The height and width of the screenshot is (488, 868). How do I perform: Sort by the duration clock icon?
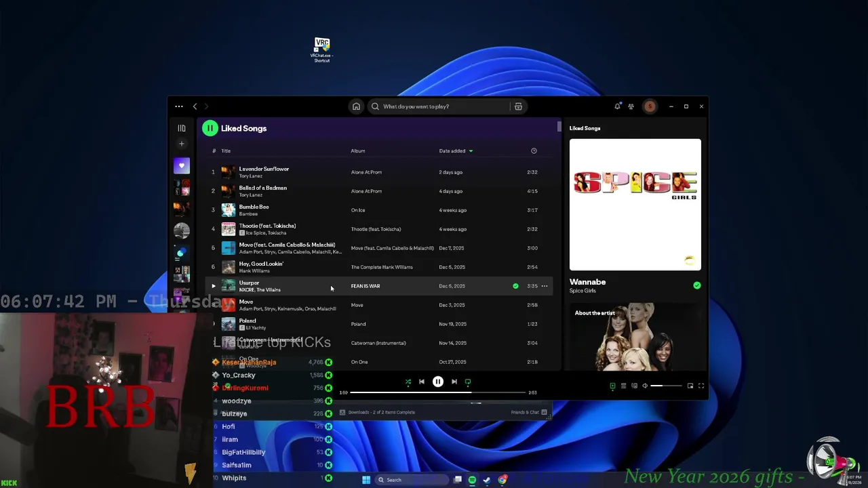[x=534, y=151]
